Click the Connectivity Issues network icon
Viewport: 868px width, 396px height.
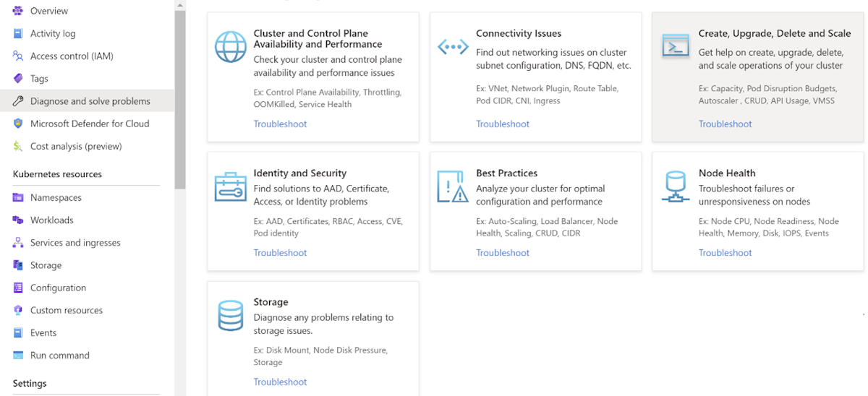tap(454, 48)
